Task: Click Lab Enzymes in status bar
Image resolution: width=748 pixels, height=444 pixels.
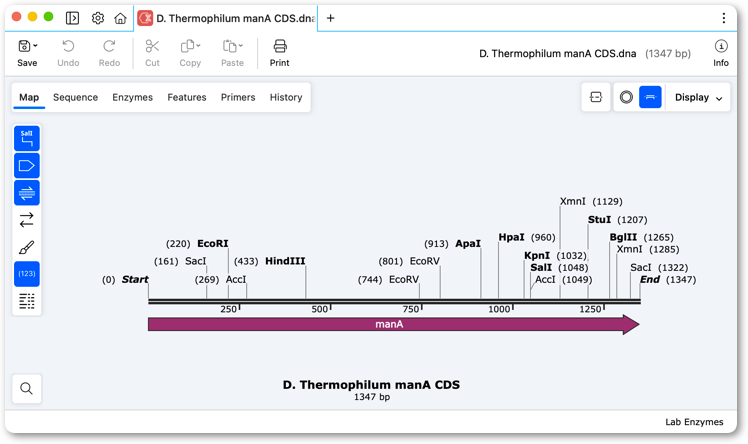Action: pyautogui.click(x=694, y=422)
